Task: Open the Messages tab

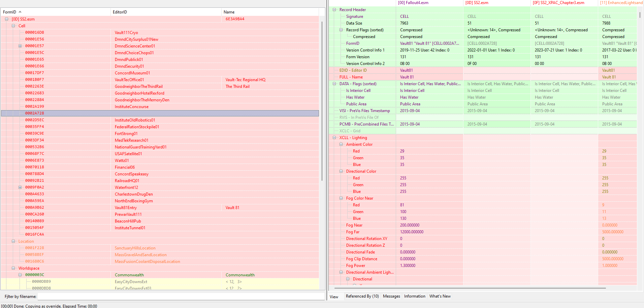Action: [x=391, y=296]
